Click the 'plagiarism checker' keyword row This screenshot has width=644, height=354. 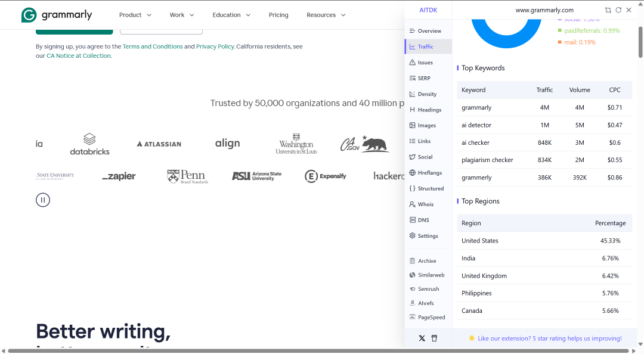click(544, 160)
